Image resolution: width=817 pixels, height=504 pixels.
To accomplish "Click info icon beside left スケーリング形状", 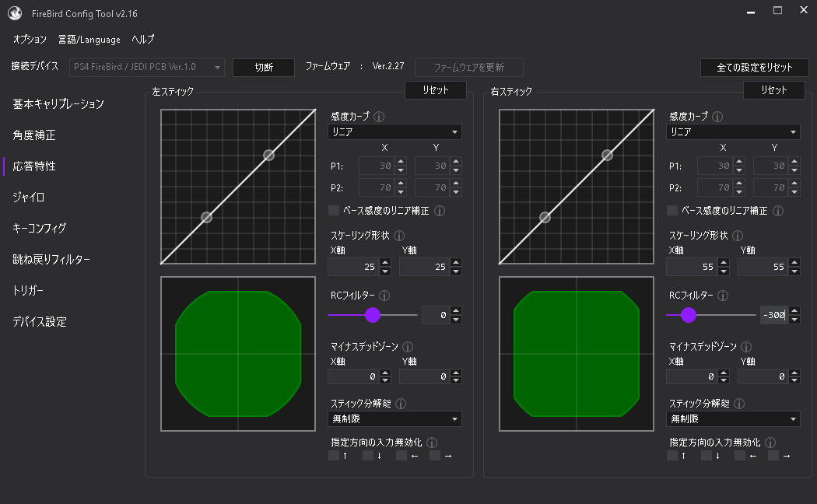I will (399, 236).
